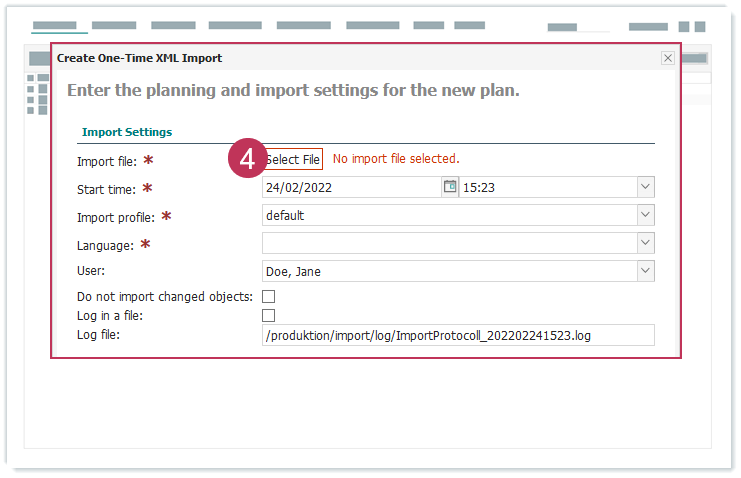Close the Create One-Time XML Import dialog
Image resolution: width=741 pixels, height=478 pixels.
pos(668,59)
